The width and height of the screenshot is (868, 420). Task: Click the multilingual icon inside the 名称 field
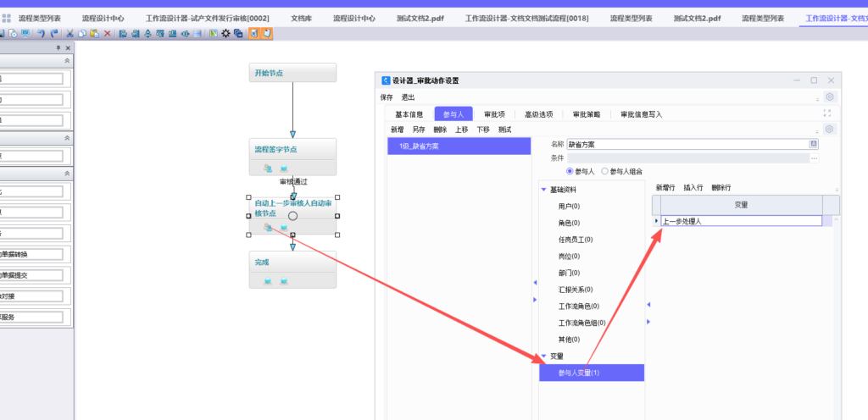pyautogui.click(x=814, y=144)
